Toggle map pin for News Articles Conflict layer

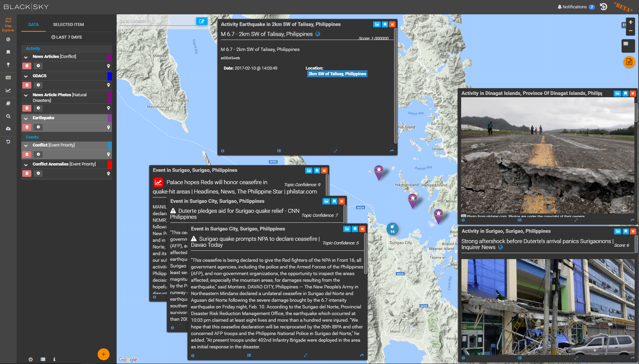click(x=108, y=66)
